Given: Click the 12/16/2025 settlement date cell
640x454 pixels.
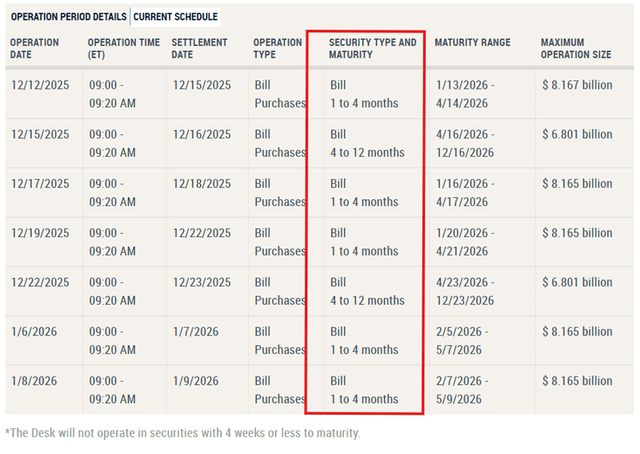Looking at the screenshot, I should (x=202, y=134).
